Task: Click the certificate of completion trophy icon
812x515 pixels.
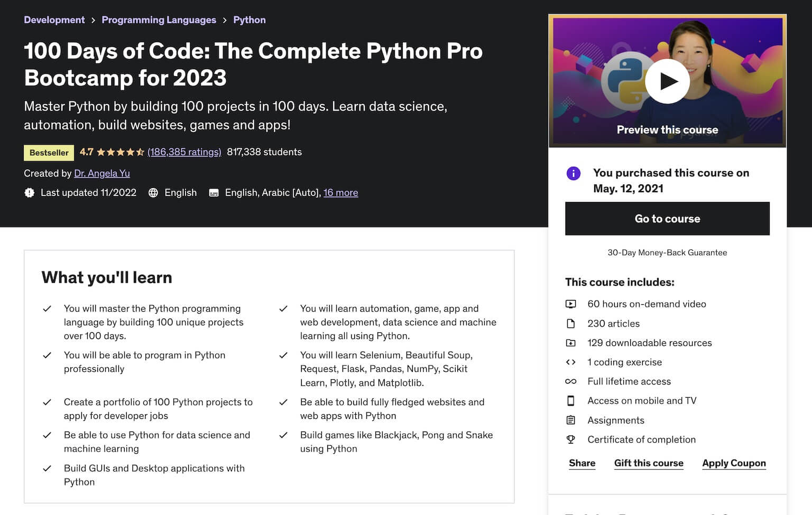Action: point(571,439)
